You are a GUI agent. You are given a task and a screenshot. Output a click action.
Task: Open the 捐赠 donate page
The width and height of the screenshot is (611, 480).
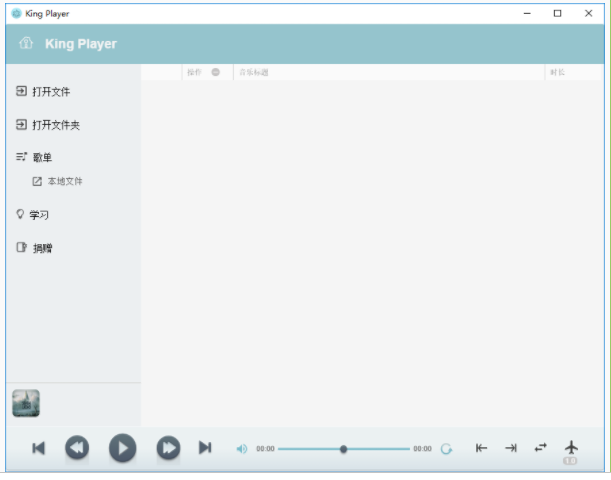[x=34, y=248]
